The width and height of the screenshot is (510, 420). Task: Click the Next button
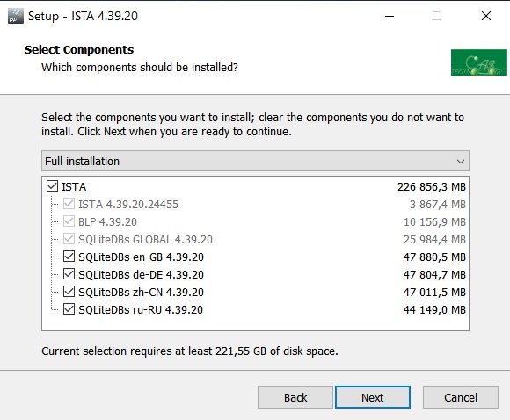click(x=373, y=397)
